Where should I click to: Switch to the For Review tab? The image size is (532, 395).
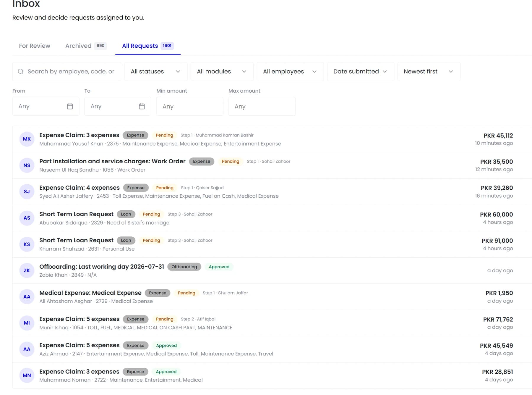point(35,46)
